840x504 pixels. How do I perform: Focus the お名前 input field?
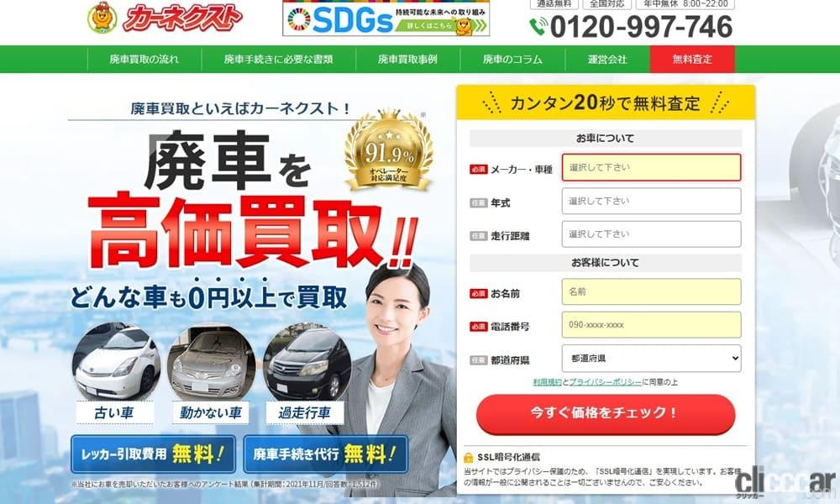tap(652, 292)
